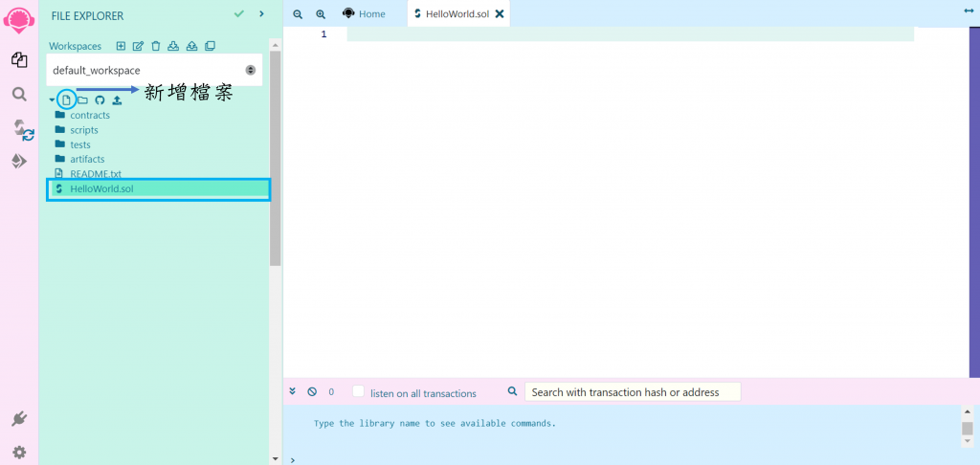Viewport: 980px width, 465px height.
Task: Click the File Explorer scrollbar thumb
Action: click(x=275, y=159)
